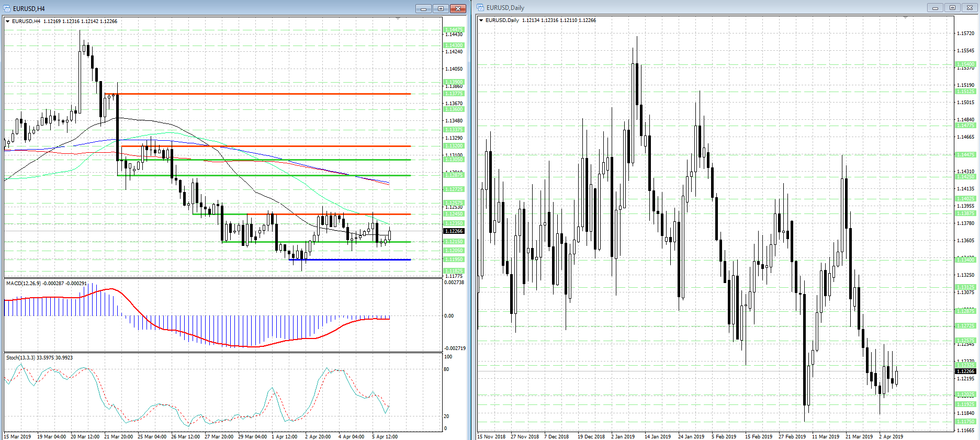Close the EURUSD,Daily chart window
980x440 pixels.
point(970,7)
